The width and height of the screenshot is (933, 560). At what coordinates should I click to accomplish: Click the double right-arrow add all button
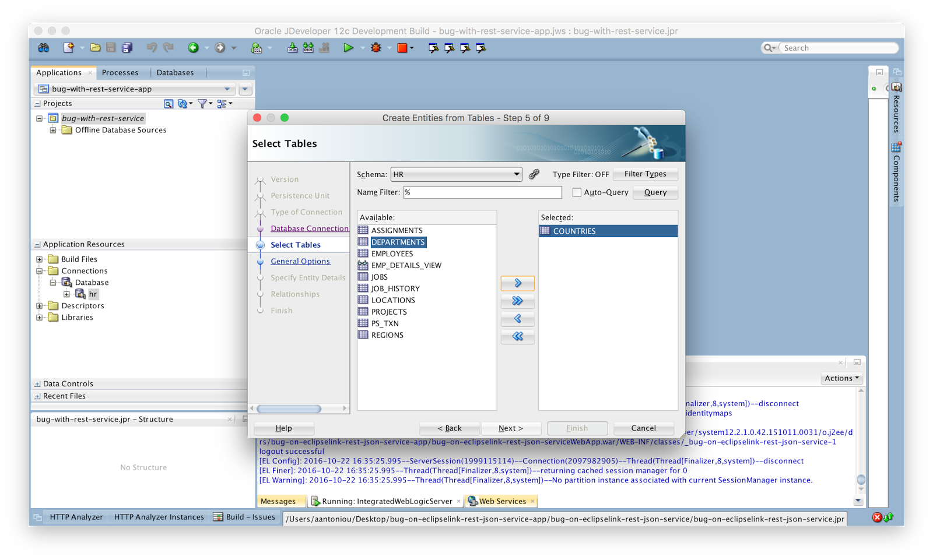[x=517, y=301]
